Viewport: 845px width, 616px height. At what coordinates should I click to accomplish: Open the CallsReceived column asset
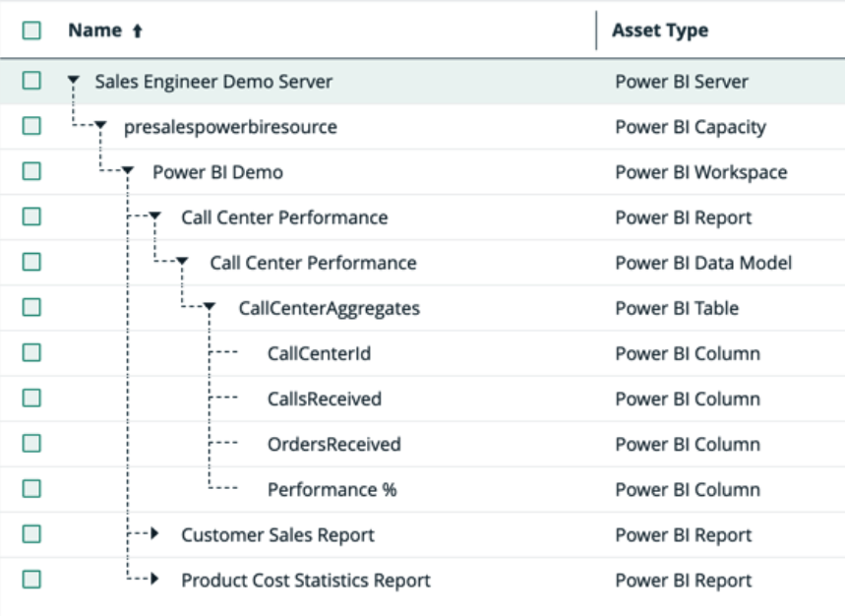(x=324, y=399)
